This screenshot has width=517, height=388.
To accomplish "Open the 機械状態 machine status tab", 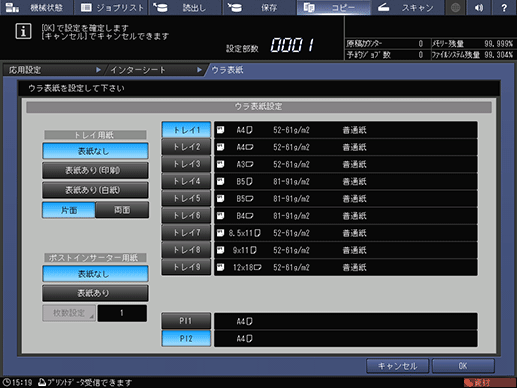I will tap(36, 7).
